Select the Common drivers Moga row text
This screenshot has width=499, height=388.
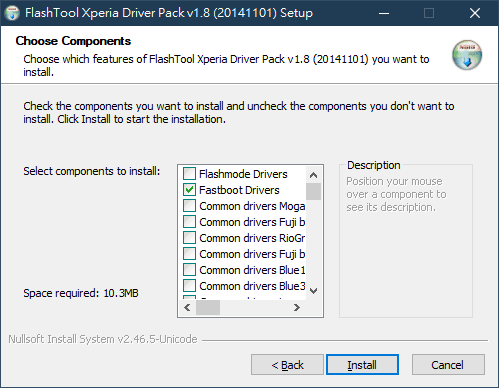pyautogui.click(x=252, y=206)
